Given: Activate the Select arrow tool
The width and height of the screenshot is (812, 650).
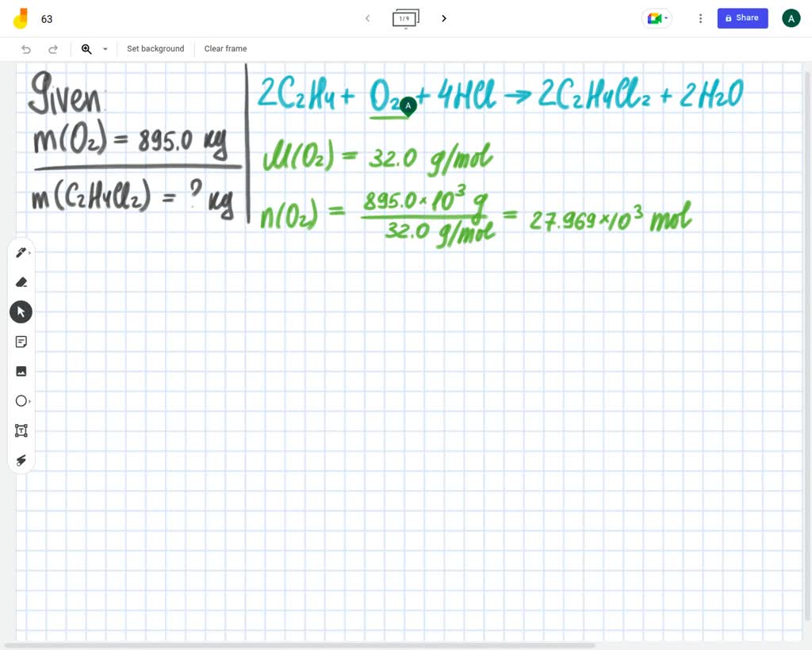Looking at the screenshot, I should point(21,311).
